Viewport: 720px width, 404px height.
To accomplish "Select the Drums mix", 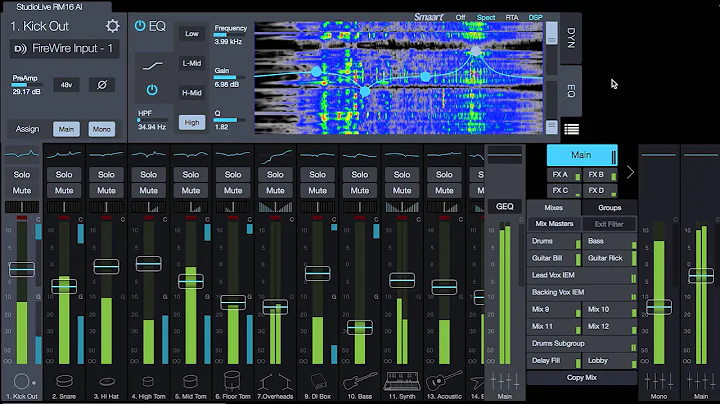I will (554, 241).
